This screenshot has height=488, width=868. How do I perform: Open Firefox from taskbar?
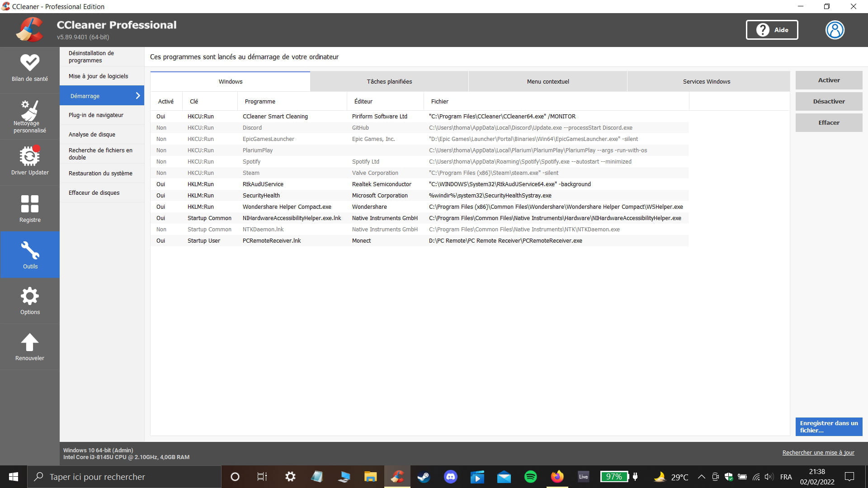[557, 477]
